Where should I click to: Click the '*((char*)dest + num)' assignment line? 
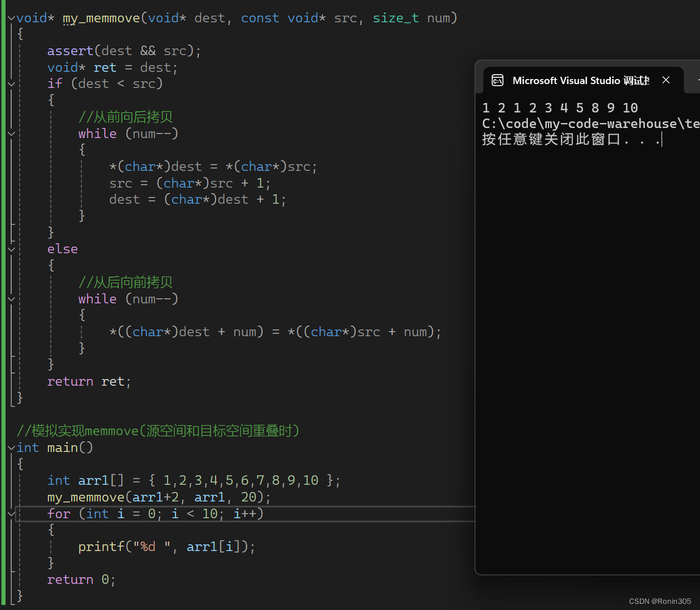click(x=275, y=332)
